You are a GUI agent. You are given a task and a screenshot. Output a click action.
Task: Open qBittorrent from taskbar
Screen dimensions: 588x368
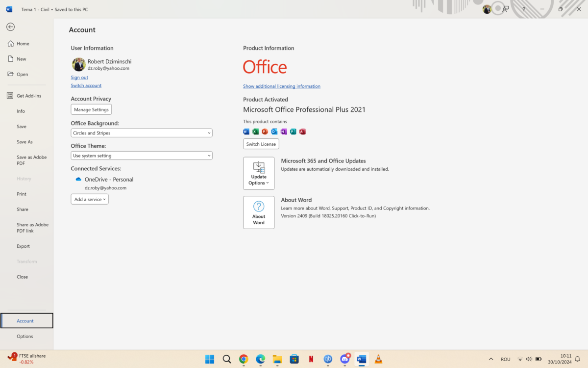point(328,359)
